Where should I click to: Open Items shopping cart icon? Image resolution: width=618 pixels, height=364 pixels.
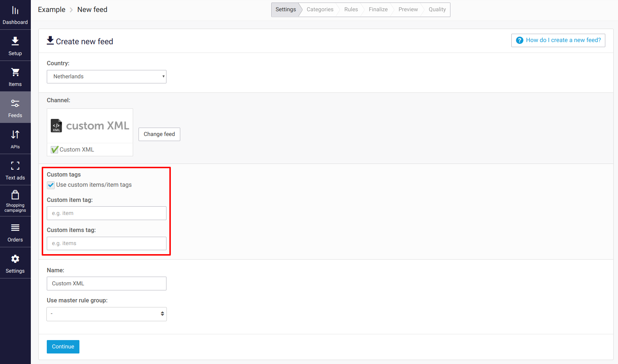click(15, 72)
